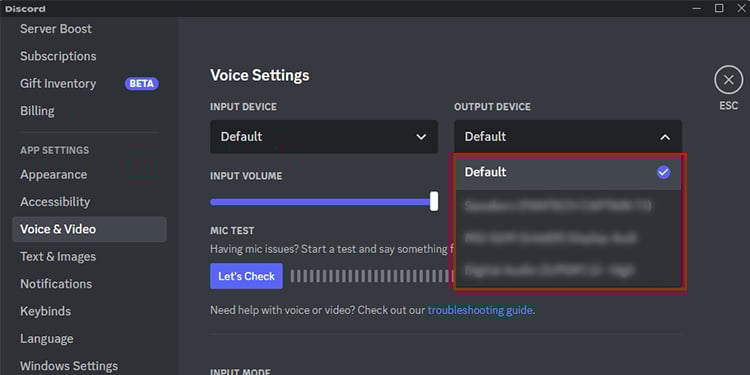Maximize the Discord window
The width and height of the screenshot is (750, 375).
click(x=719, y=8)
